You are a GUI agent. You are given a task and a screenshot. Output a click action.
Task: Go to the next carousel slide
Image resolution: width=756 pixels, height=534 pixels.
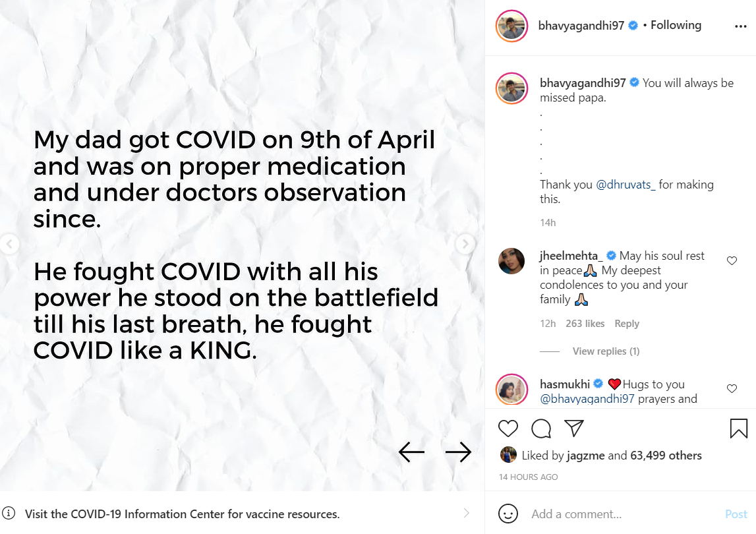pos(465,244)
